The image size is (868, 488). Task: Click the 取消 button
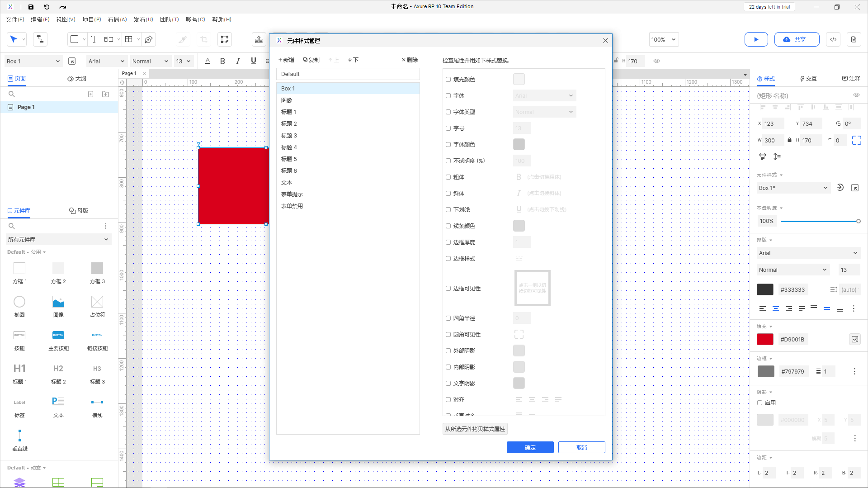(581, 447)
